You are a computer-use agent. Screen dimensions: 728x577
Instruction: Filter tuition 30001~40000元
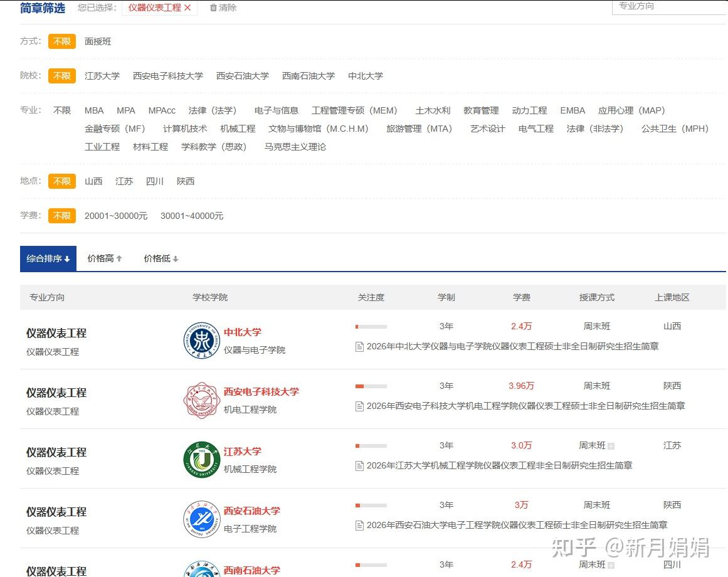[x=192, y=216]
